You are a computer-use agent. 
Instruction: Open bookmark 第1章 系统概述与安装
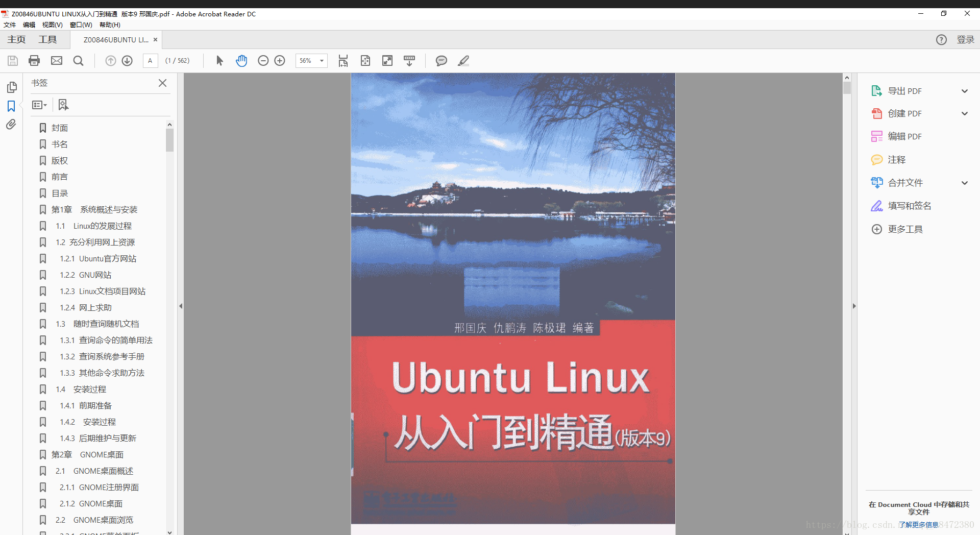[94, 210]
